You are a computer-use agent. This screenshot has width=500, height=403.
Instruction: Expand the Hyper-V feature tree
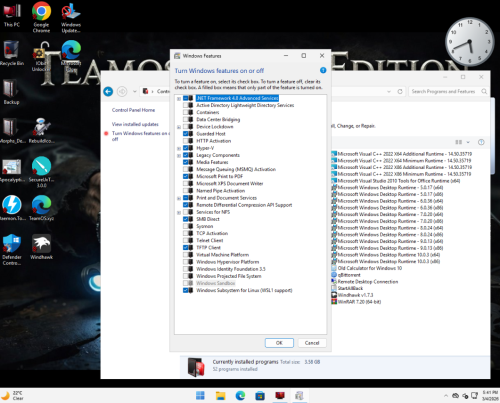tap(179, 148)
